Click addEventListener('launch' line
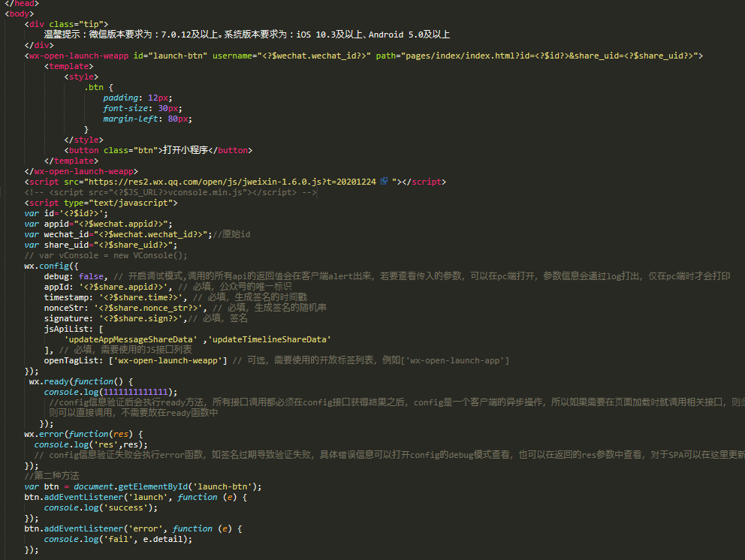The image size is (745, 560). pyautogui.click(x=135, y=497)
